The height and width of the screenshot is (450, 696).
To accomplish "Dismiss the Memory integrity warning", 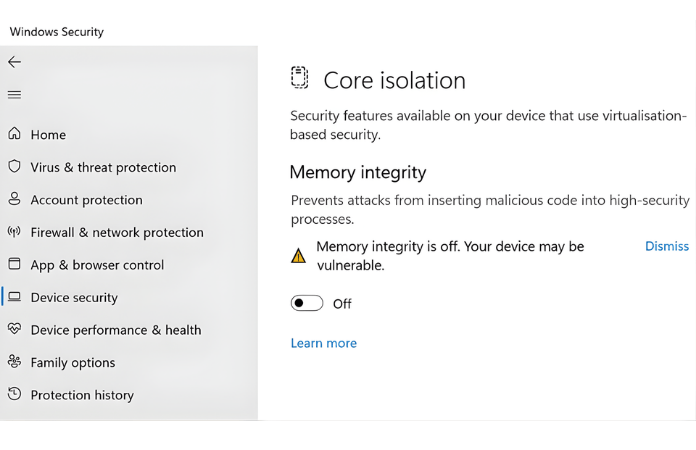I will click(x=666, y=246).
